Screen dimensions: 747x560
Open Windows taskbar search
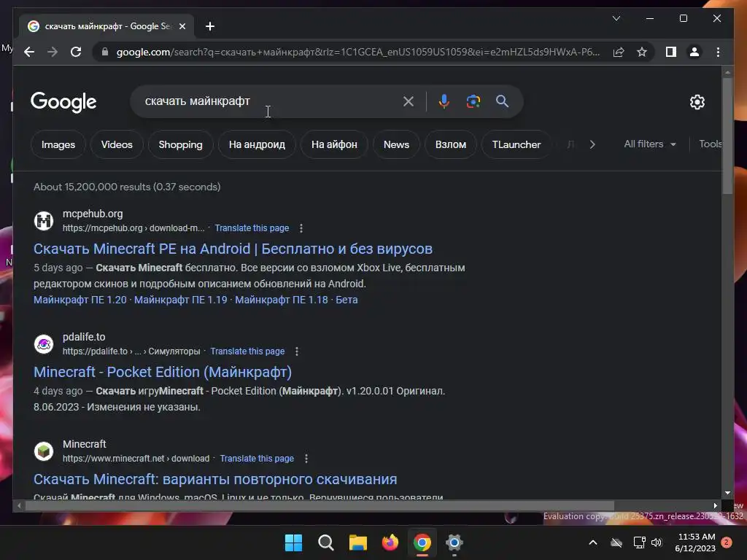(326, 542)
